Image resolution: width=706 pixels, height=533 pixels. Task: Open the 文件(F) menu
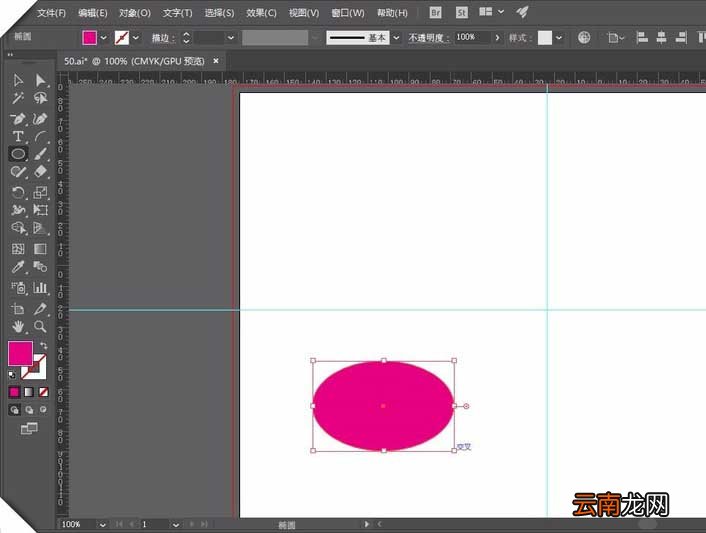(51, 13)
